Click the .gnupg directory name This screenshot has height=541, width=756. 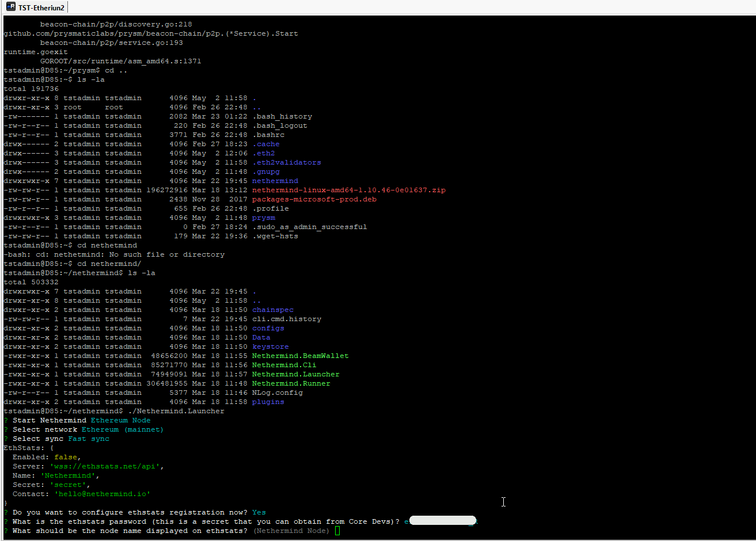[x=266, y=172]
